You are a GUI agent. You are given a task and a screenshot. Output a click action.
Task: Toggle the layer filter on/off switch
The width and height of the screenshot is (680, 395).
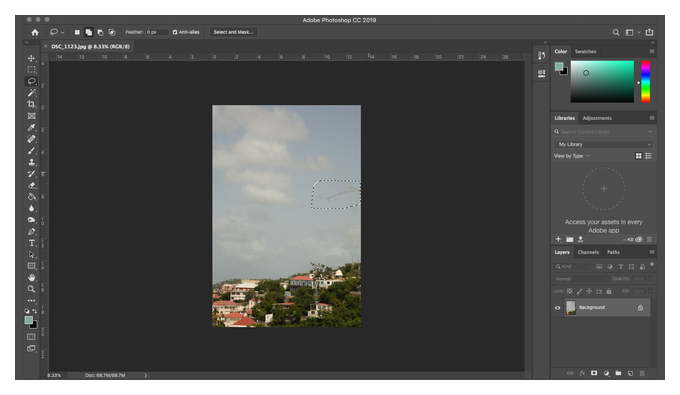(652, 264)
